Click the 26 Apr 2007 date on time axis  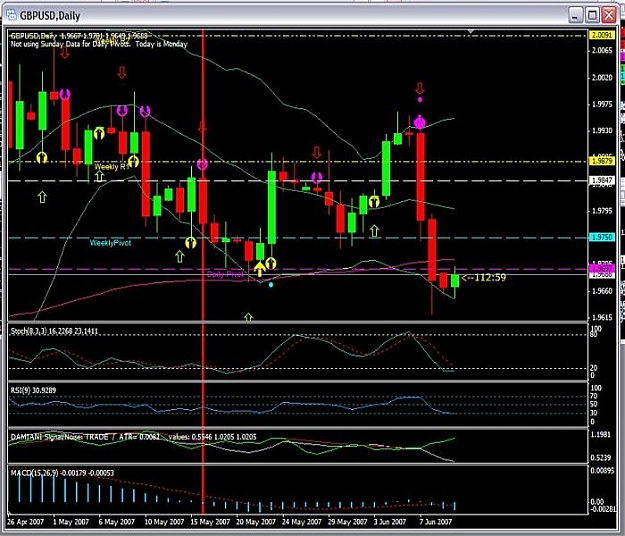(x=25, y=522)
